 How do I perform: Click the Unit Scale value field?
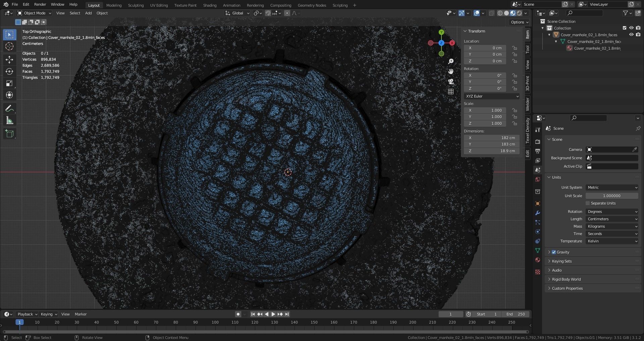click(x=612, y=196)
